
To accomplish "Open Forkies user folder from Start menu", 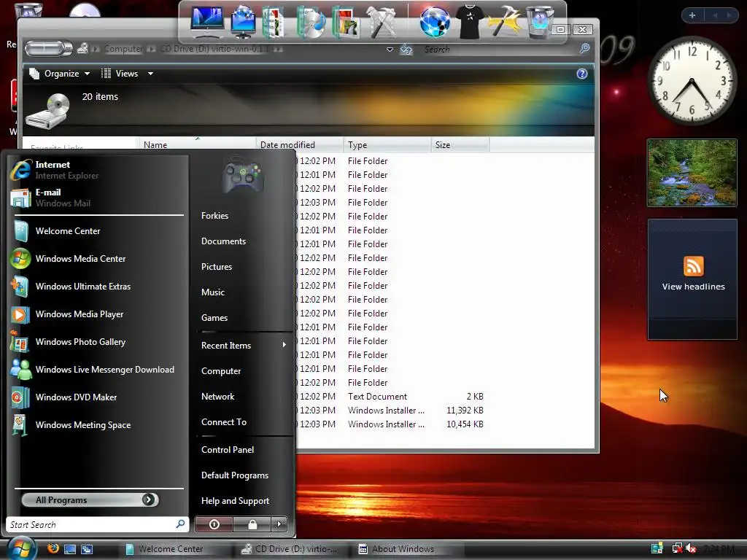I will 215,216.
